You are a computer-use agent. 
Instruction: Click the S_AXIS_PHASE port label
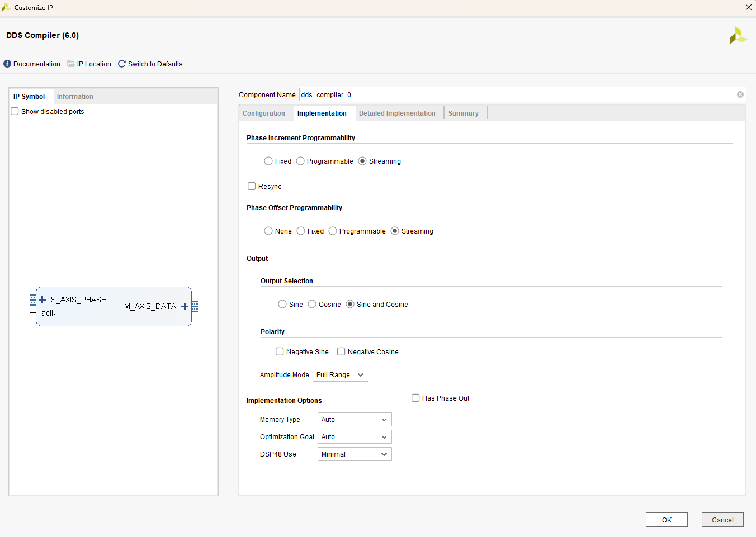(78, 300)
